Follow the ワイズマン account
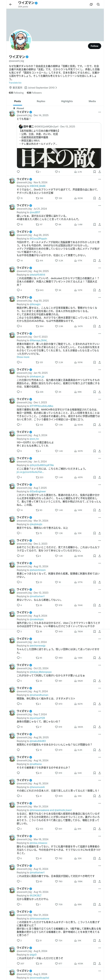This screenshot has width=110, height=980. (94, 46)
